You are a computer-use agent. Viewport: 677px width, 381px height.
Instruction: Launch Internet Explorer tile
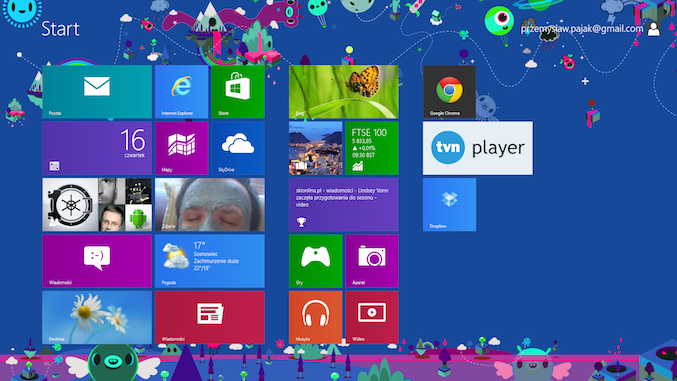pos(181,92)
